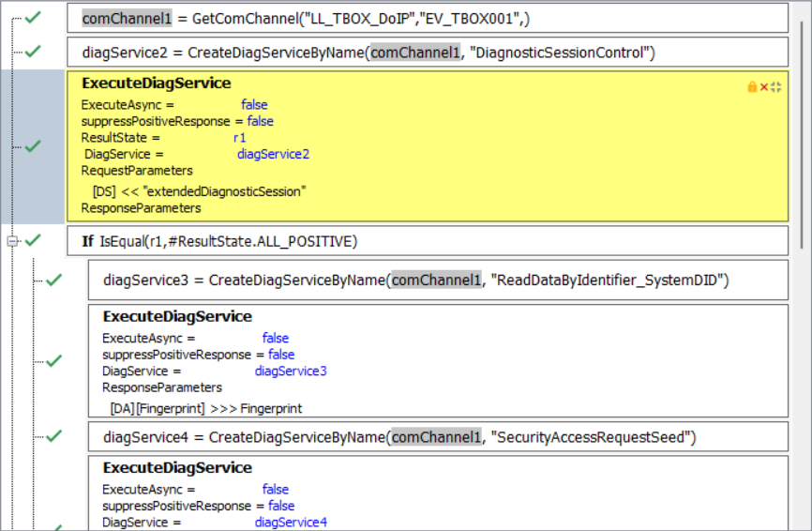Click the diagService2 DiagService value link
Screen dimensions: 812x531
click(x=273, y=154)
